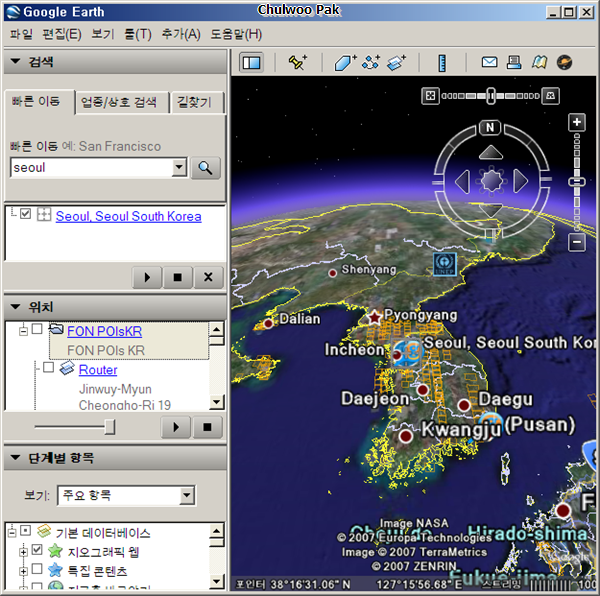Screen dimensions: 600x596
Task: Open the 도움말(H) menu
Action: click(x=236, y=34)
